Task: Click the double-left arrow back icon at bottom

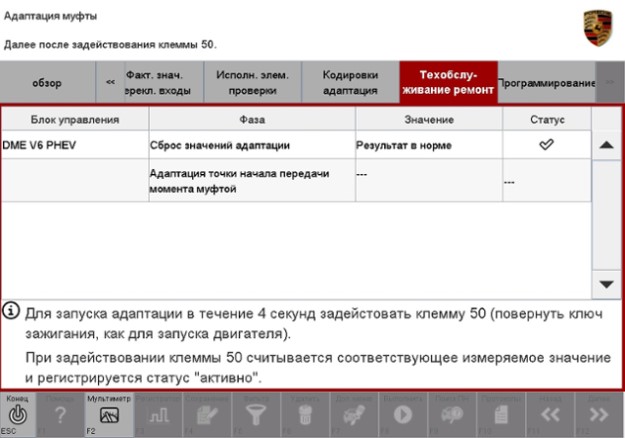Action: pyautogui.click(x=552, y=416)
